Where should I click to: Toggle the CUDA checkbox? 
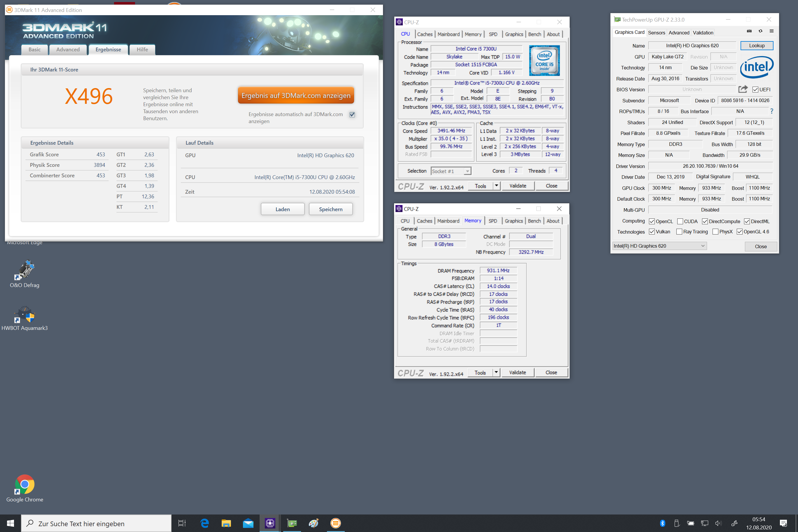[x=680, y=221]
